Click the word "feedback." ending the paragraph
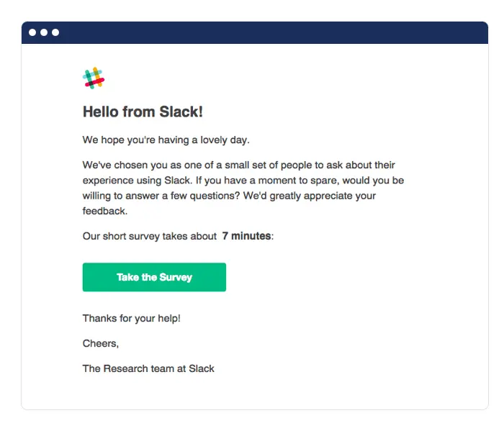 click(104, 211)
